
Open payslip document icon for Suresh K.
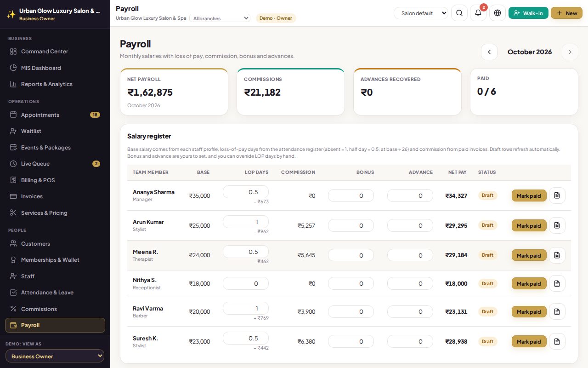(x=557, y=341)
